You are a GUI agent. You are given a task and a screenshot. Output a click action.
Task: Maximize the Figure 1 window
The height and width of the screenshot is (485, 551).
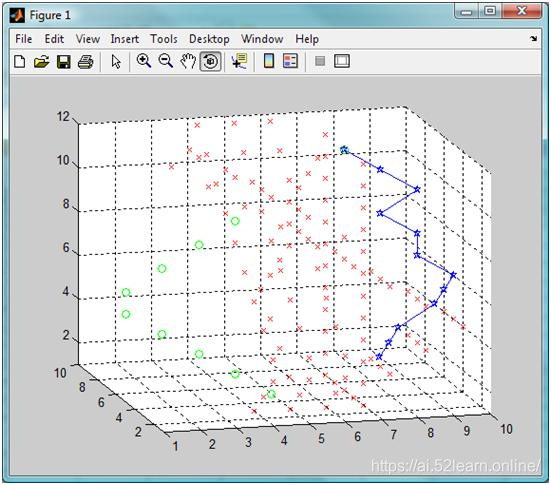click(490, 11)
